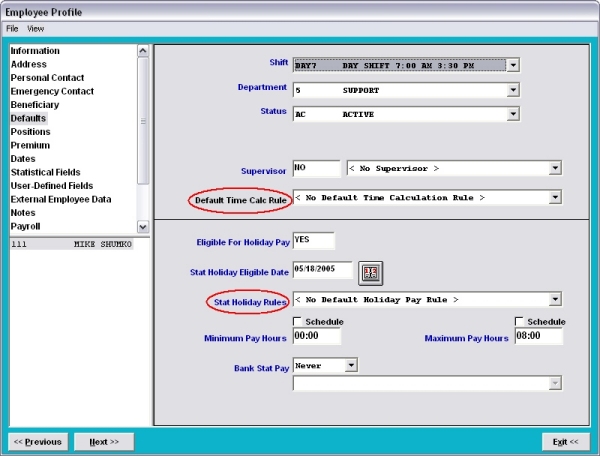Screen dimensions: 600x456
Task: Tick the Schedule checkbox above Maximum Pay Hours
Action: click(519, 321)
